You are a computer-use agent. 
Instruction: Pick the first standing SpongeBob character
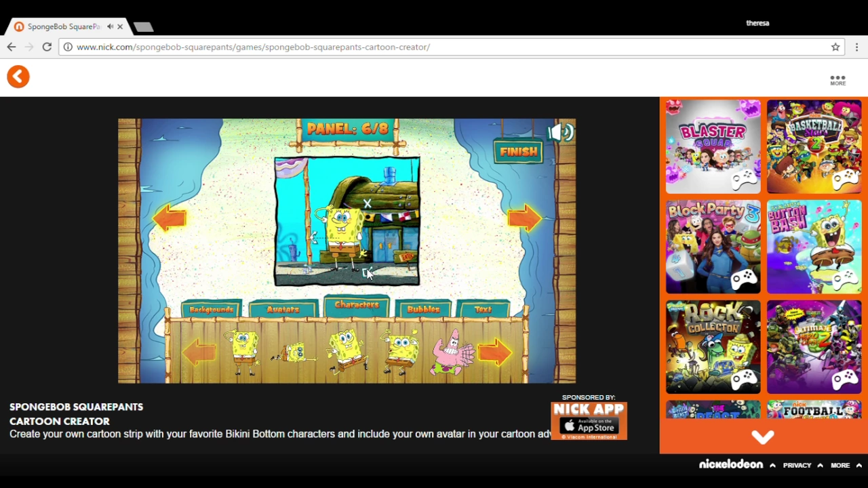pos(243,352)
